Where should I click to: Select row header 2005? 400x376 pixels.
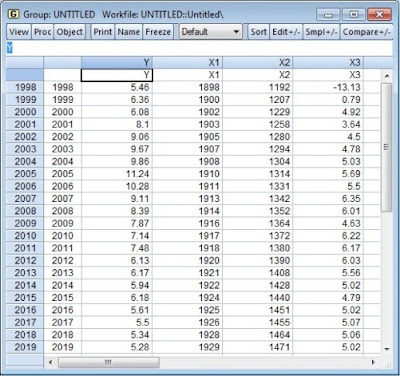pos(25,174)
